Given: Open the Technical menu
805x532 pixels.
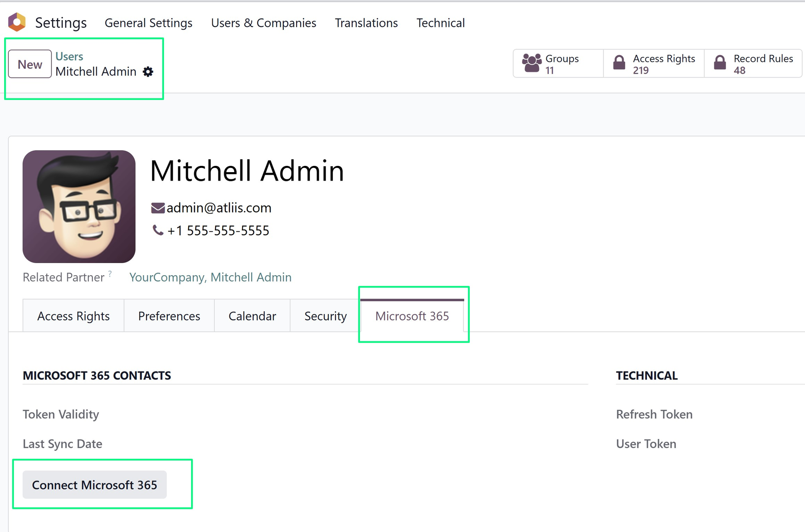Looking at the screenshot, I should 441,23.
